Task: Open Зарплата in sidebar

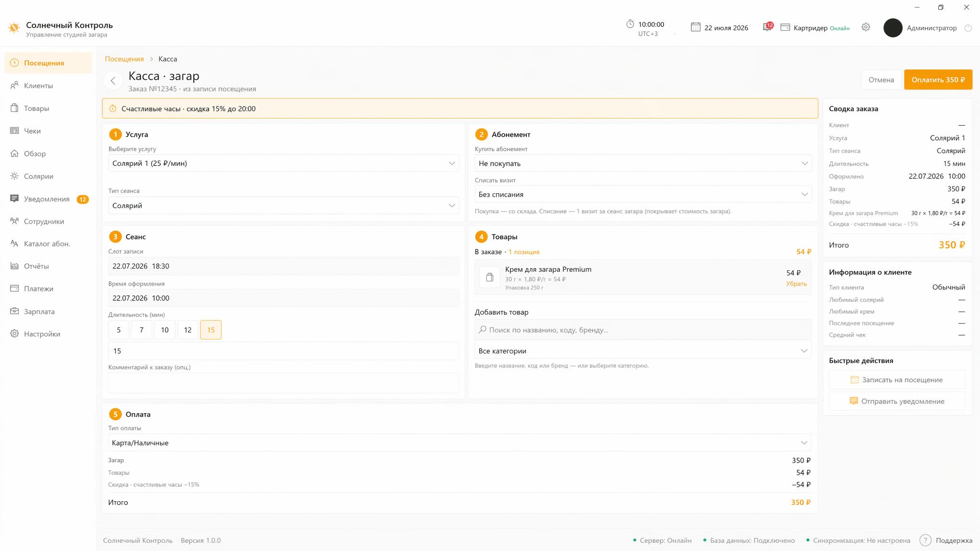Action: tap(48, 311)
